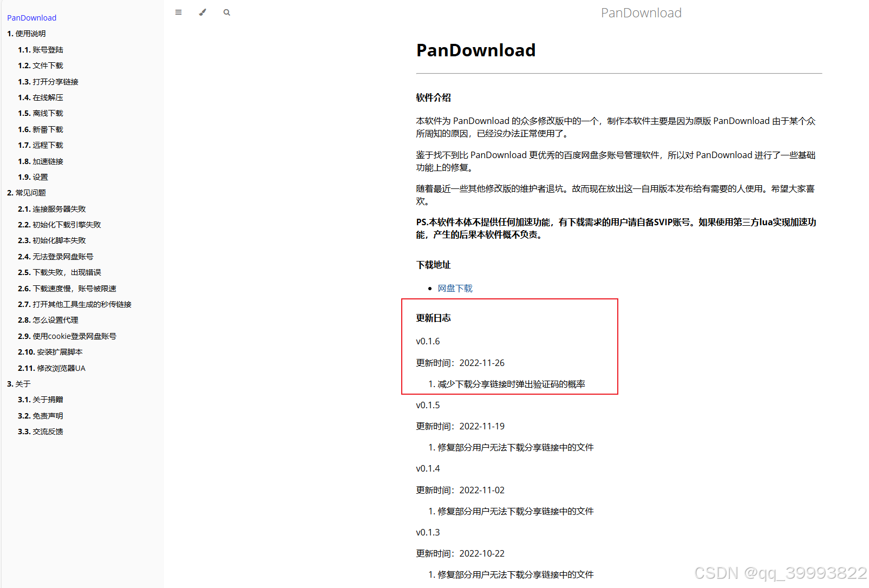The height and width of the screenshot is (588, 869).
Task: Open search using the magnifier icon
Action: [x=227, y=12]
